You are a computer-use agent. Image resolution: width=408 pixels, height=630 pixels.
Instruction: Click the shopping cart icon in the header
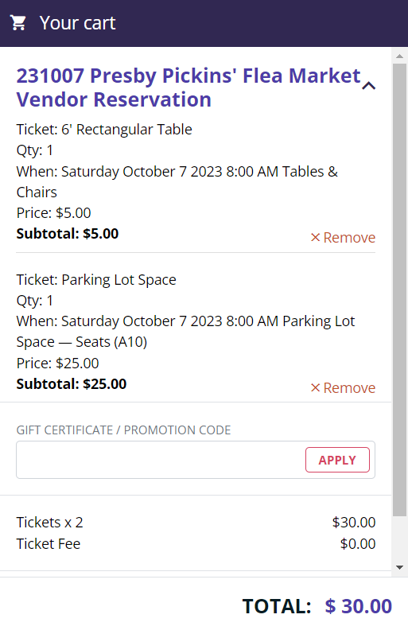tap(18, 23)
